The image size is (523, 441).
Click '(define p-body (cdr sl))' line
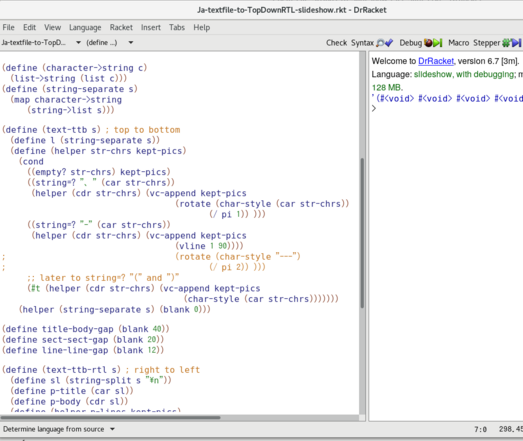coord(69,402)
